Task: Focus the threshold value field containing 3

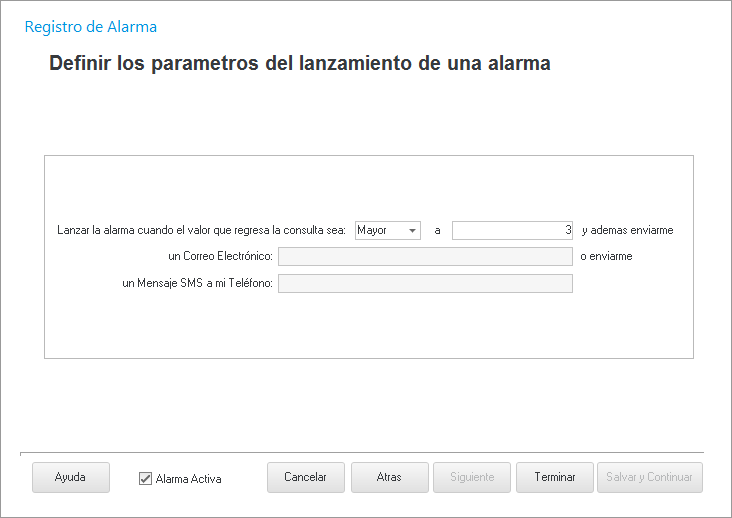Action: click(x=512, y=230)
